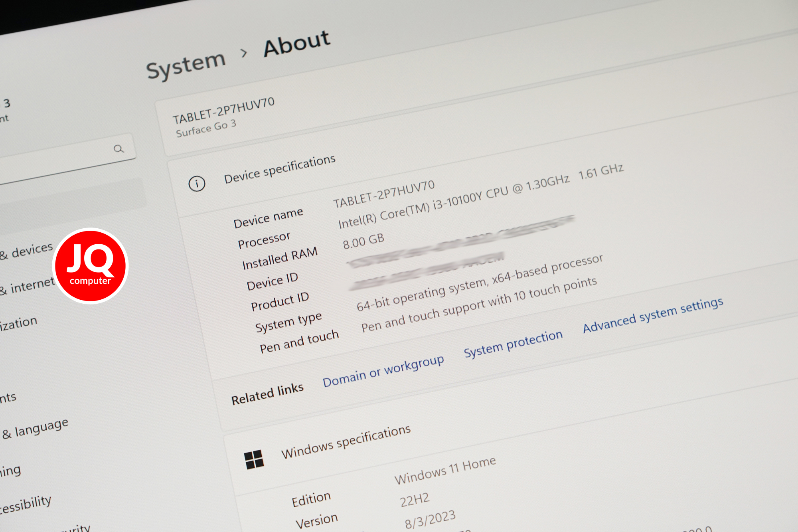This screenshot has height=532, width=798.
Task: Select the Device ID label
Action: coord(272,282)
